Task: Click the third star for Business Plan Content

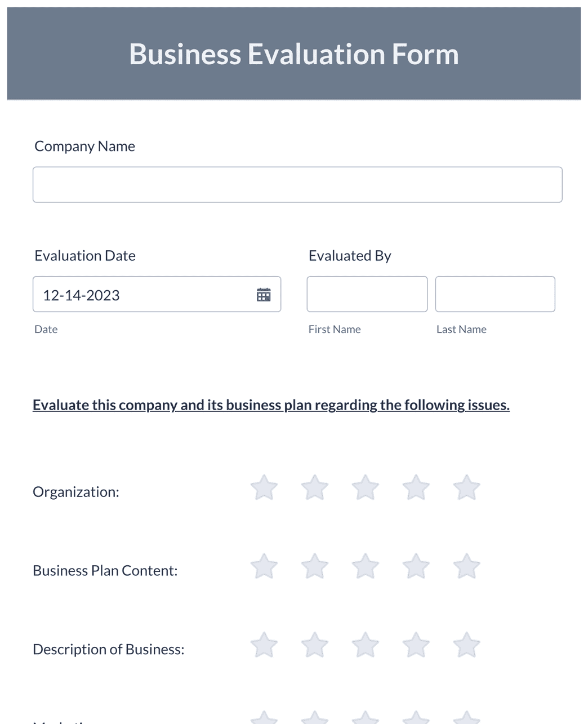Action: pos(365,566)
